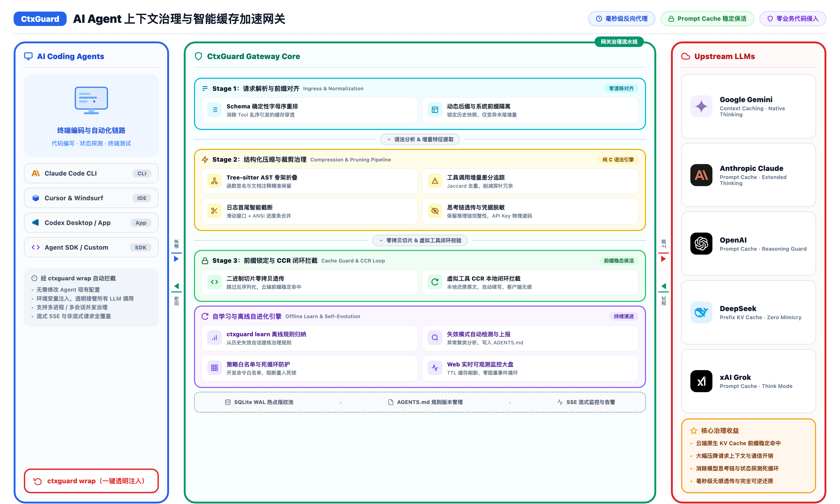The image size is (840, 504).
Task: Click the code icon in 二进制切片零拷贝透传 card
Action: click(x=214, y=282)
